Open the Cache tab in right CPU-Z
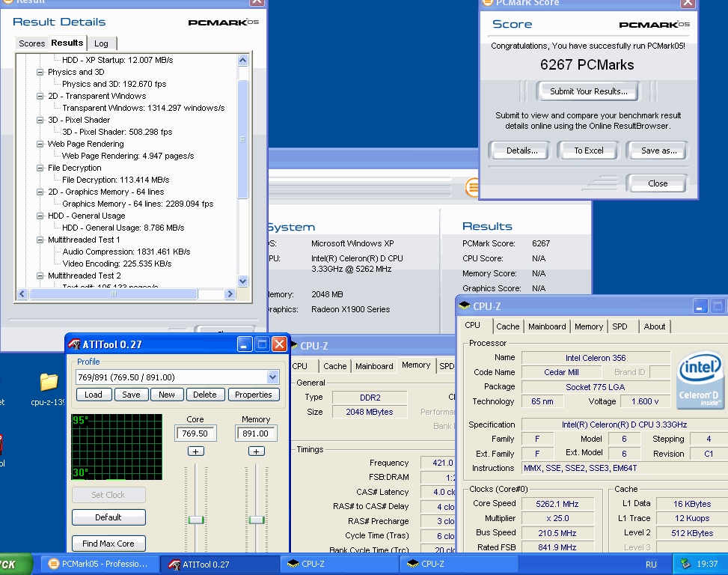The image size is (728, 575). [507, 326]
